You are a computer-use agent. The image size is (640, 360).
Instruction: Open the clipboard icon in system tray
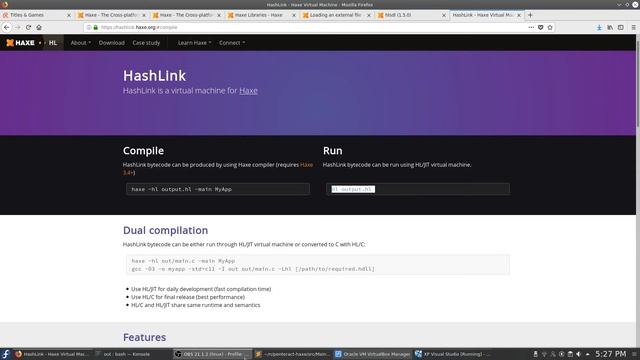click(570, 354)
